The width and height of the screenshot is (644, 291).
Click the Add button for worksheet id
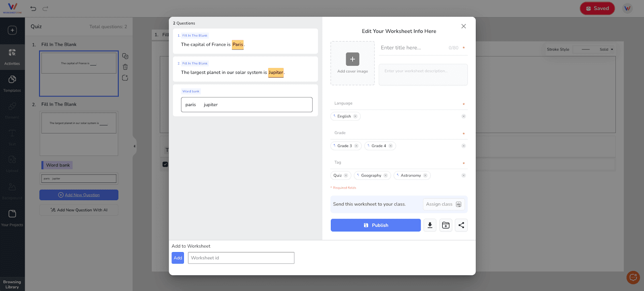click(x=178, y=258)
